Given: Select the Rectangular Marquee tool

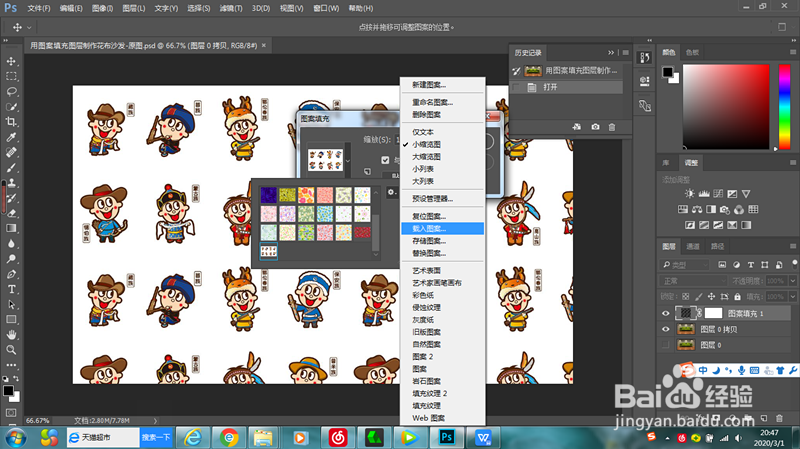Looking at the screenshot, I should point(11,77).
